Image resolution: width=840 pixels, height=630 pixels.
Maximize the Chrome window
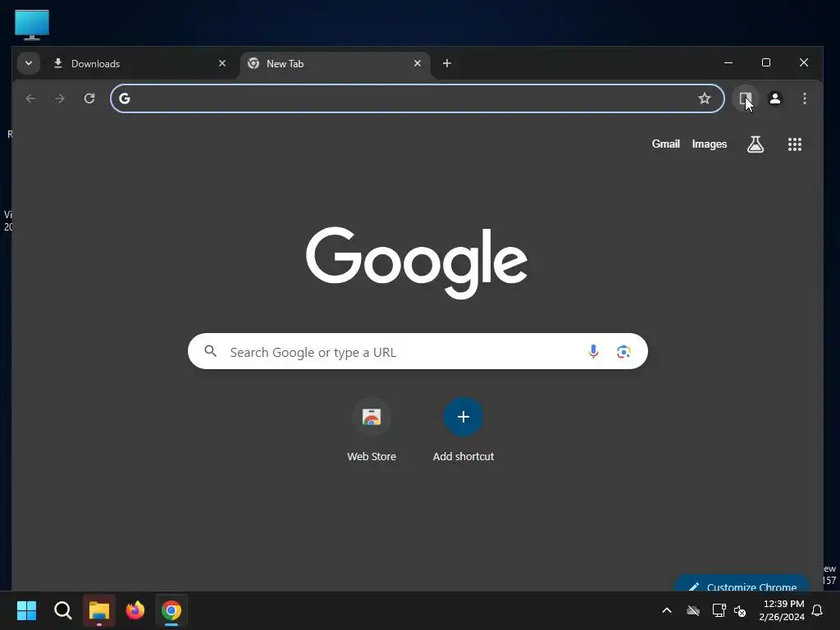pos(766,62)
